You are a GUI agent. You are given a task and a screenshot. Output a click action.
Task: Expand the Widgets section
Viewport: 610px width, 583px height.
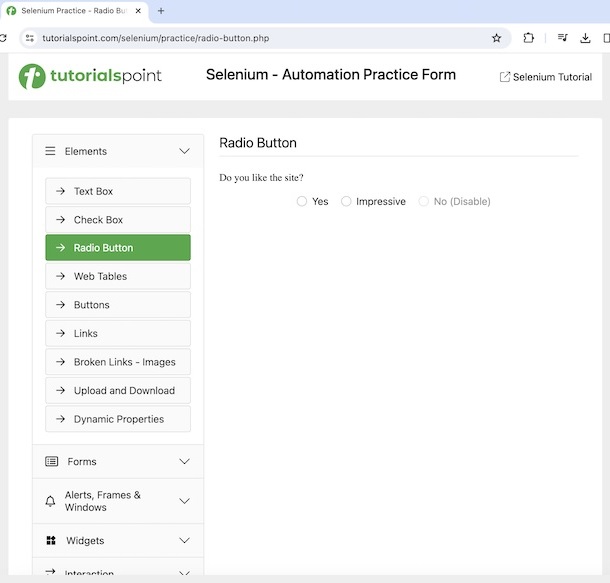[x=184, y=540]
